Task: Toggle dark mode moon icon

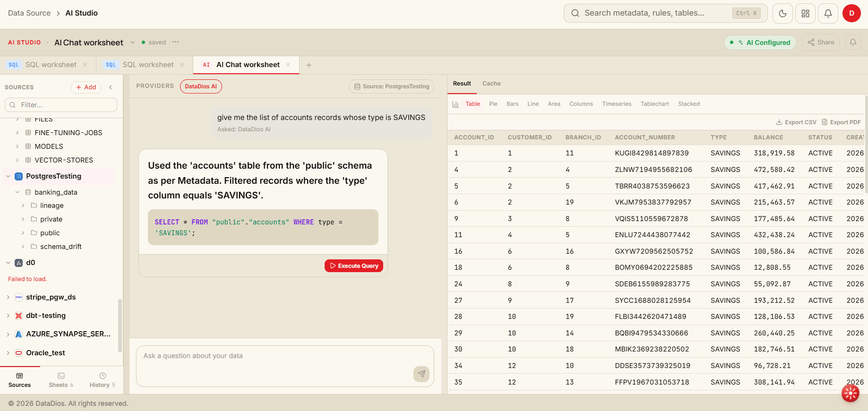Action: point(782,13)
